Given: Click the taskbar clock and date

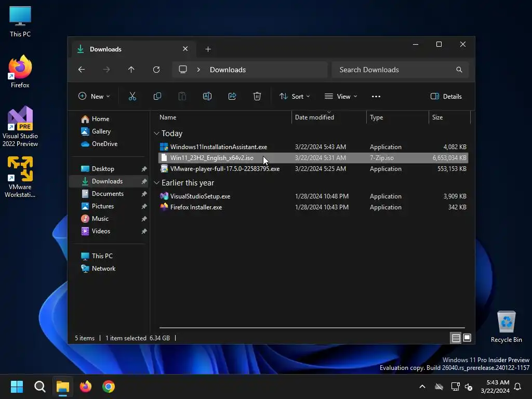Looking at the screenshot, I should click(495, 387).
